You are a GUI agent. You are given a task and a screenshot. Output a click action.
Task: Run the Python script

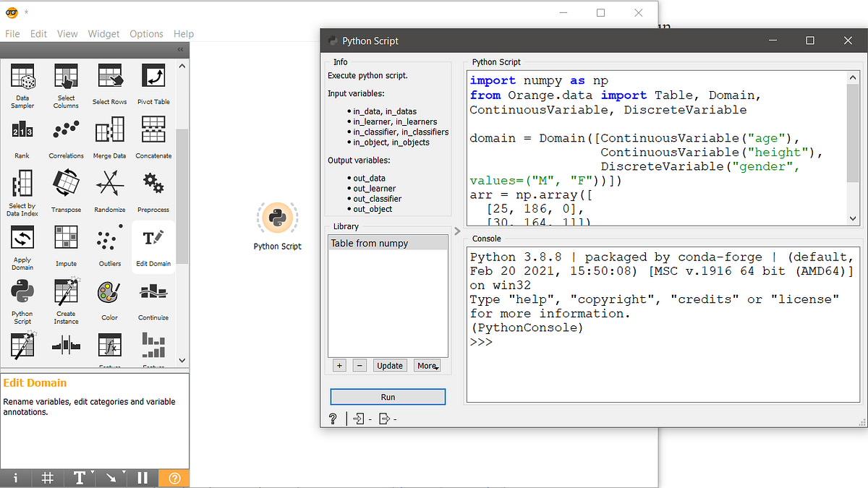point(388,396)
